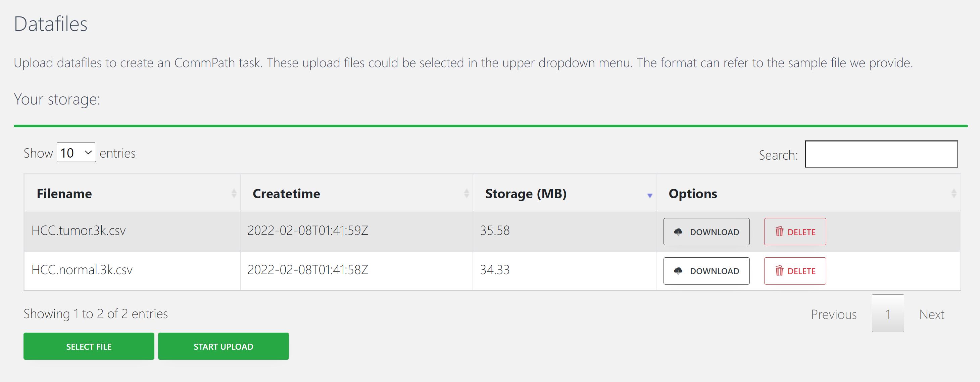Toggle Storage (MB) sort arrow
Screen dimensions: 980x382
click(x=650, y=196)
